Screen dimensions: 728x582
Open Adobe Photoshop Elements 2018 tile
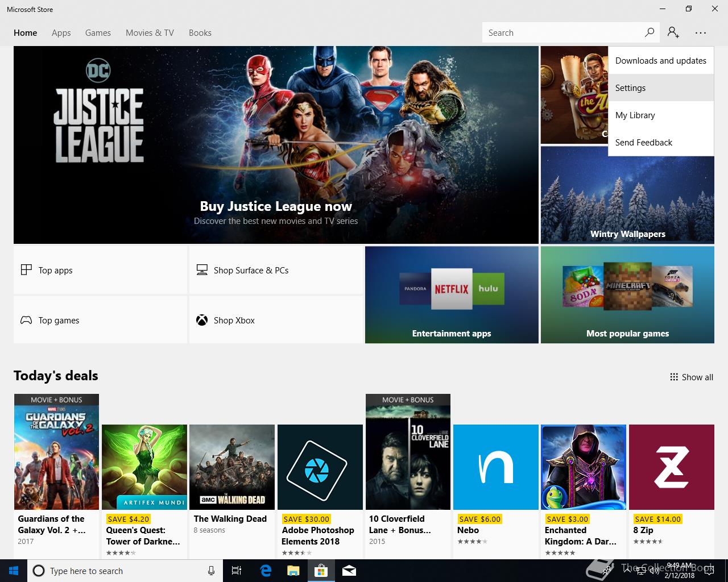click(x=320, y=467)
